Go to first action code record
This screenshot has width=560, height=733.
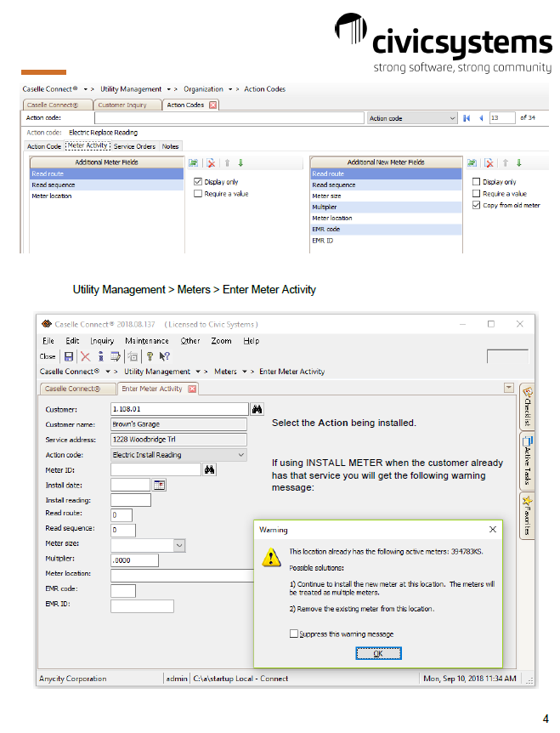pos(467,118)
